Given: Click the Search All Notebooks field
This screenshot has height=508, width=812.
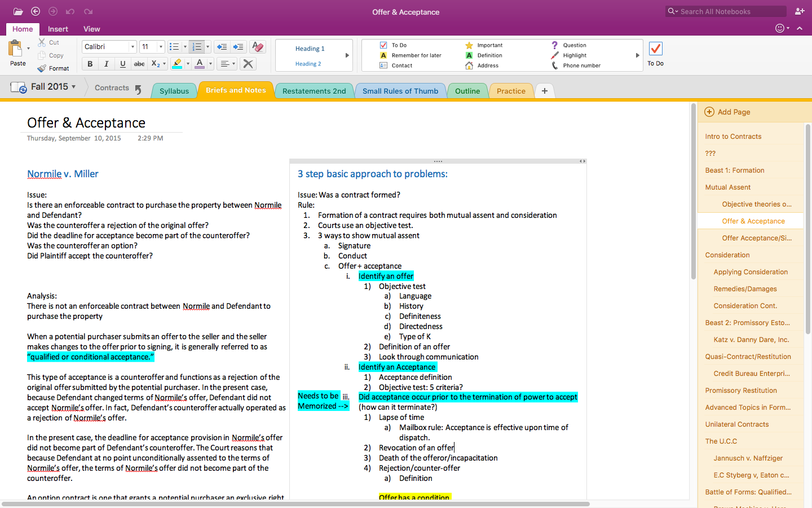Looking at the screenshot, I should tap(727, 11).
